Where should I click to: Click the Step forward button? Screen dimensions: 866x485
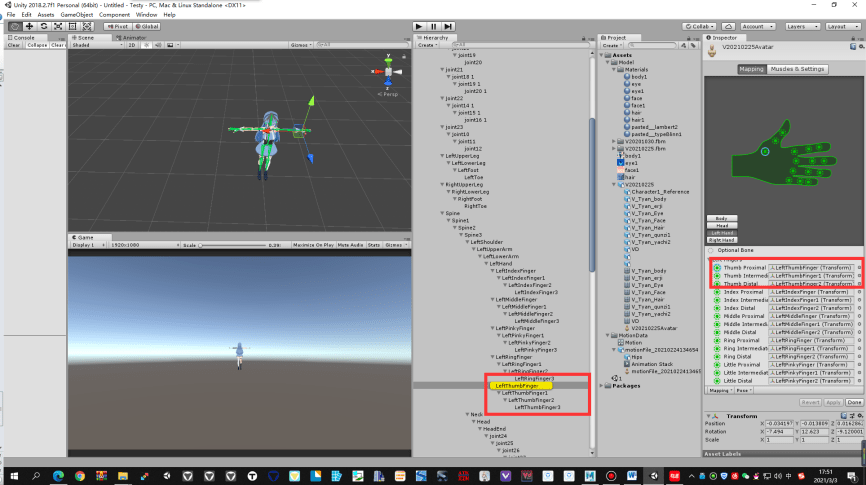coord(448,27)
